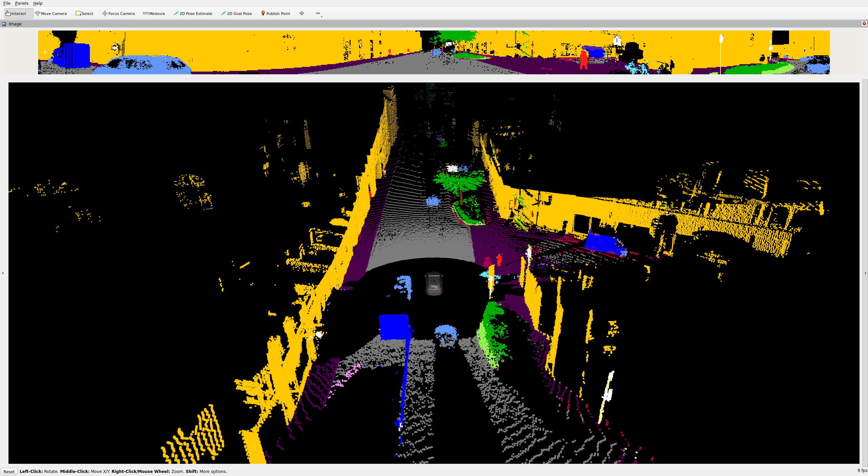Close the Image panel
This screenshot has height=476, width=868.
pyautogui.click(x=864, y=23)
